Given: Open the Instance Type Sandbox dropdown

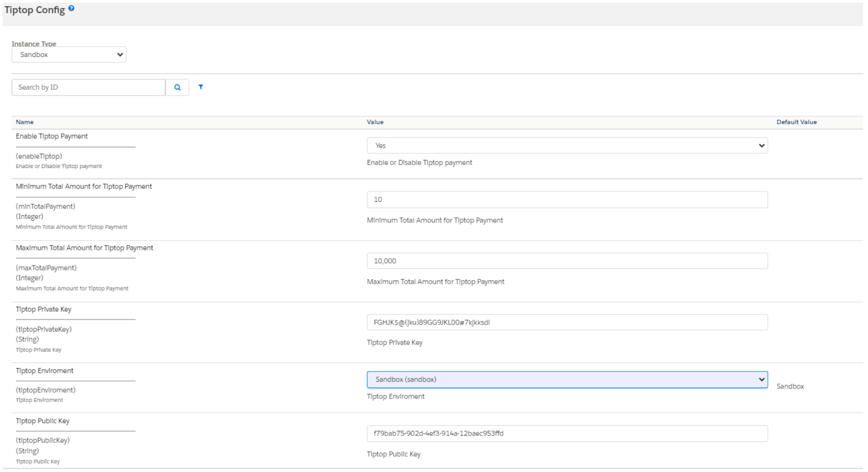Looking at the screenshot, I should 69,55.
